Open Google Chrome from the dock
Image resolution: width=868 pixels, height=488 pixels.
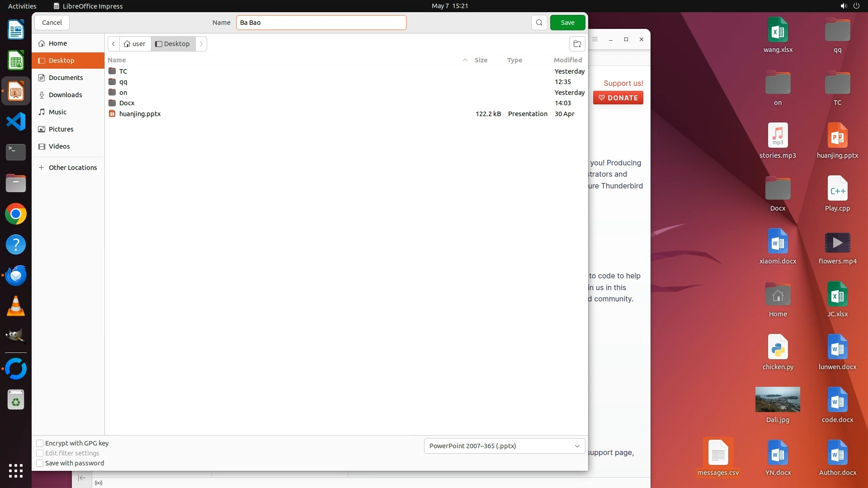(x=16, y=214)
